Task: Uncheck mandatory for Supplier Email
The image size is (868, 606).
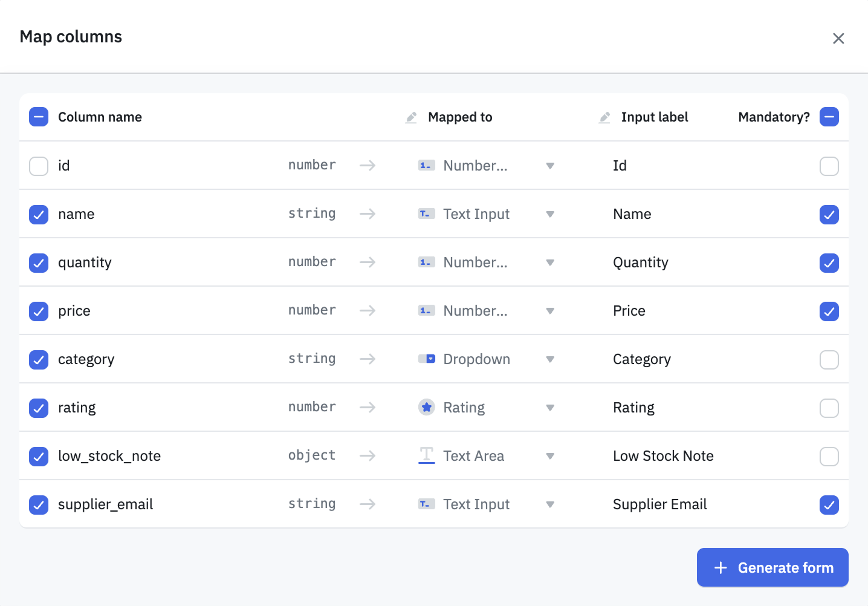Action: click(829, 504)
